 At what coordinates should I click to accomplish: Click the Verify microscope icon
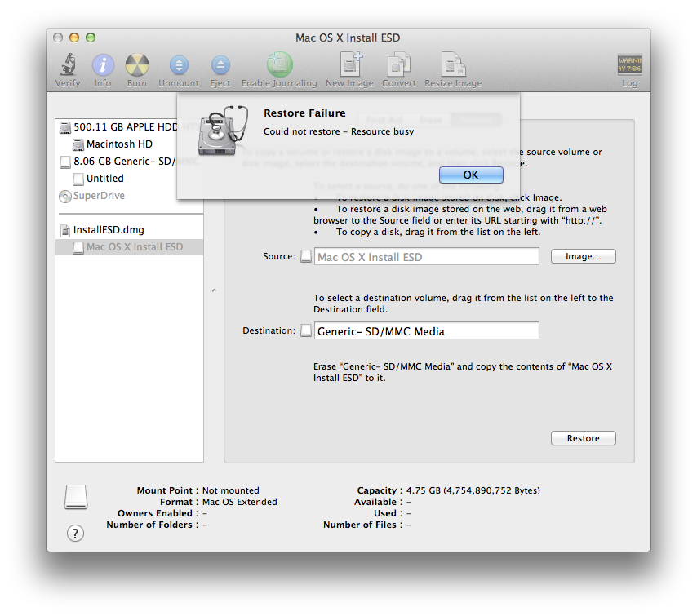[x=68, y=65]
